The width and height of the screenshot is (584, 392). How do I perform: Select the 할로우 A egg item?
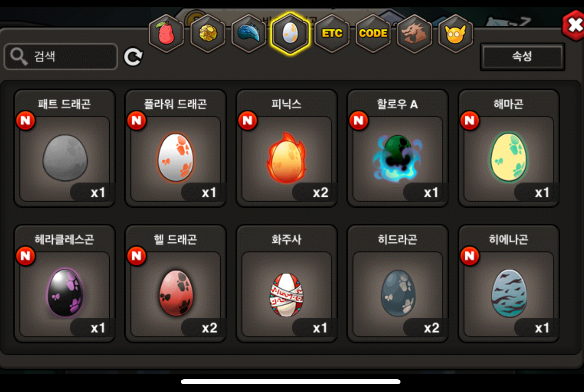397,149
